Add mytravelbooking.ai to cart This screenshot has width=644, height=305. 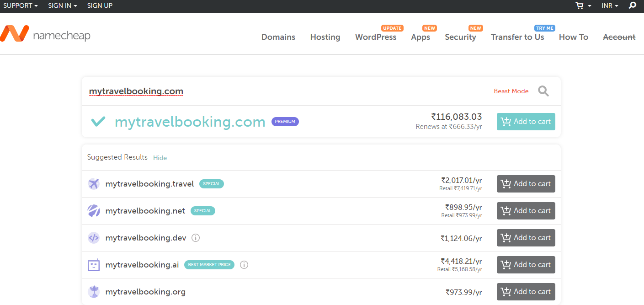(526, 265)
